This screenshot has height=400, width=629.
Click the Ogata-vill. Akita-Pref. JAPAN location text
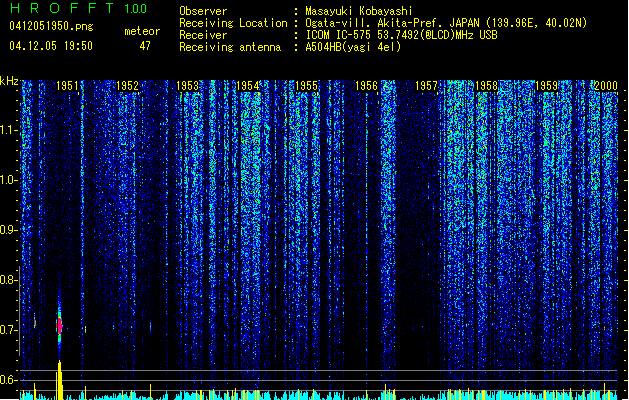point(446,23)
